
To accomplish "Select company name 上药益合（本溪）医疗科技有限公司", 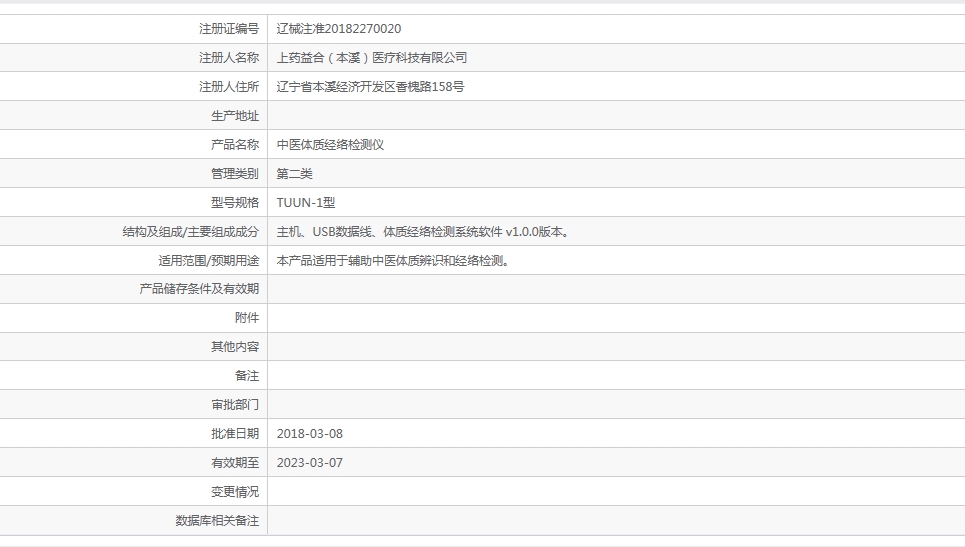I will pyautogui.click(x=372, y=58).
